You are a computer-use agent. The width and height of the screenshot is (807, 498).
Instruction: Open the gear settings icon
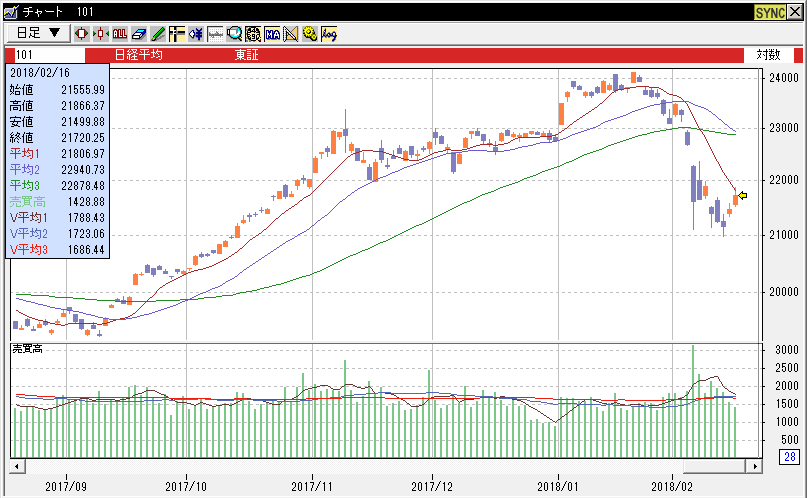coord(310,34)
